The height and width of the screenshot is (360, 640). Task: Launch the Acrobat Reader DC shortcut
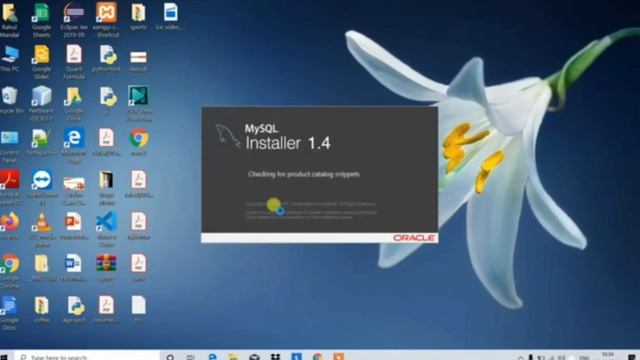pos(11,188)
